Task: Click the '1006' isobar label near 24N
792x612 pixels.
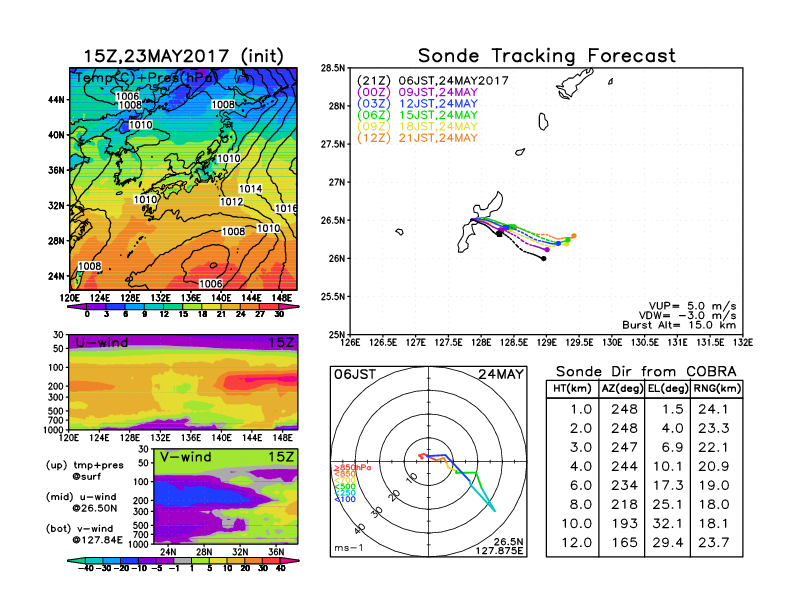Action: point(211,284)
